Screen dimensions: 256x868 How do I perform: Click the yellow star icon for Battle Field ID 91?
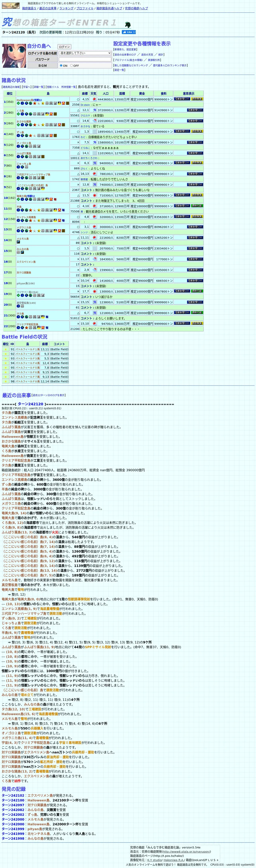click(5, 350)
